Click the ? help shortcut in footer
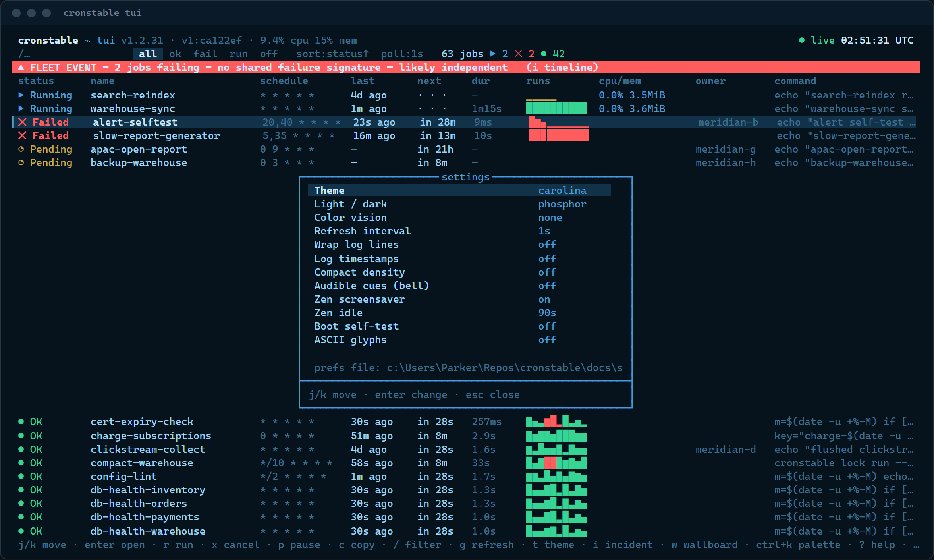934x560 pixels. pyautogui.click(x=877, y=545)
